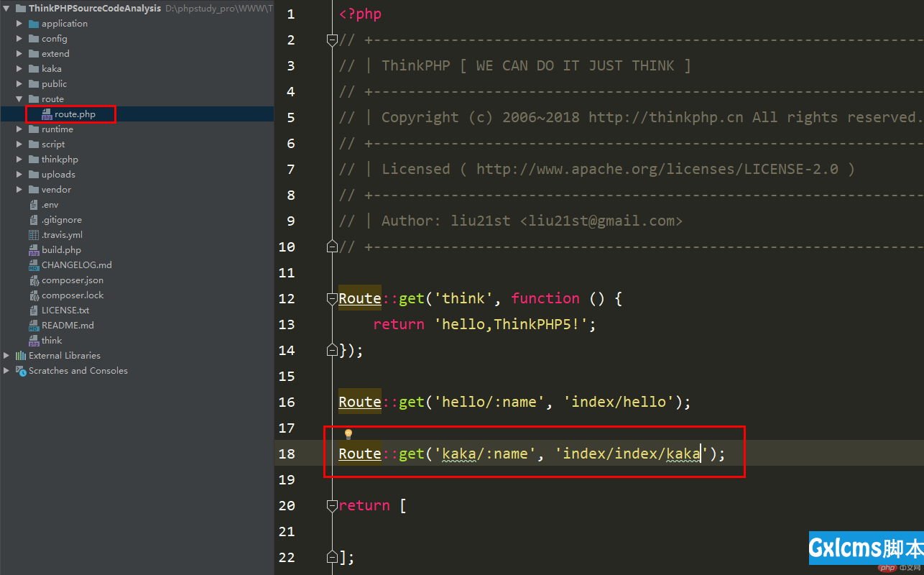Click the fold end marker at line 22

pos(332,557)
